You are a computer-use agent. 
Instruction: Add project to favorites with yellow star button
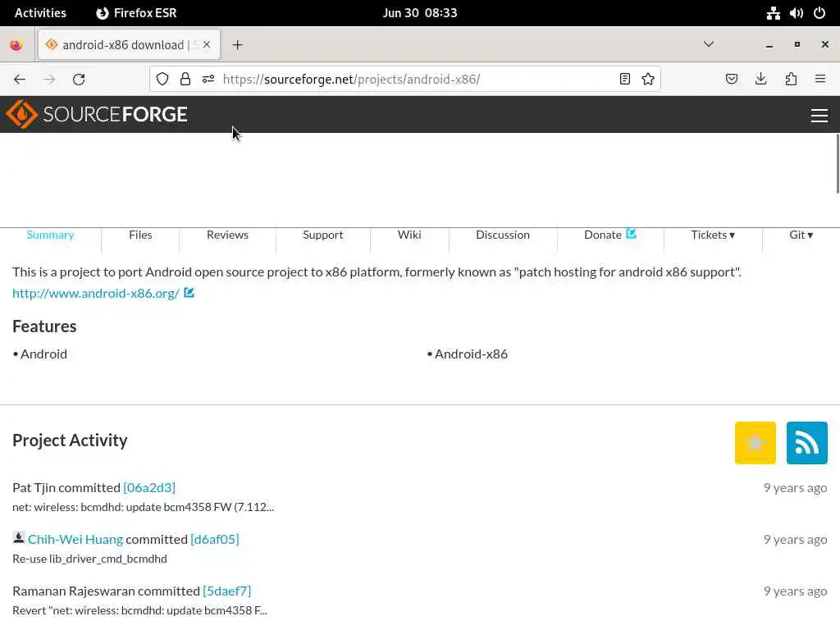coord(755,442)
